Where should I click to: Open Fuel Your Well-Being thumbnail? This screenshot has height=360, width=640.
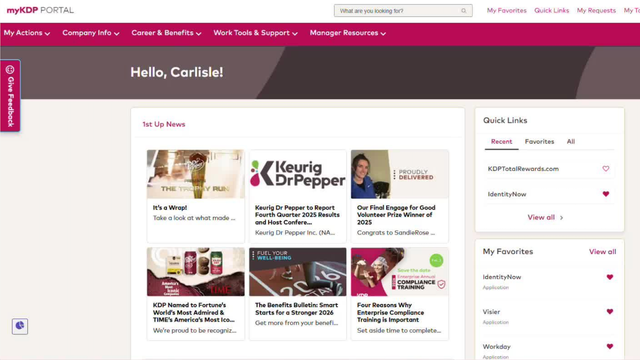click(x=298, y=271)
